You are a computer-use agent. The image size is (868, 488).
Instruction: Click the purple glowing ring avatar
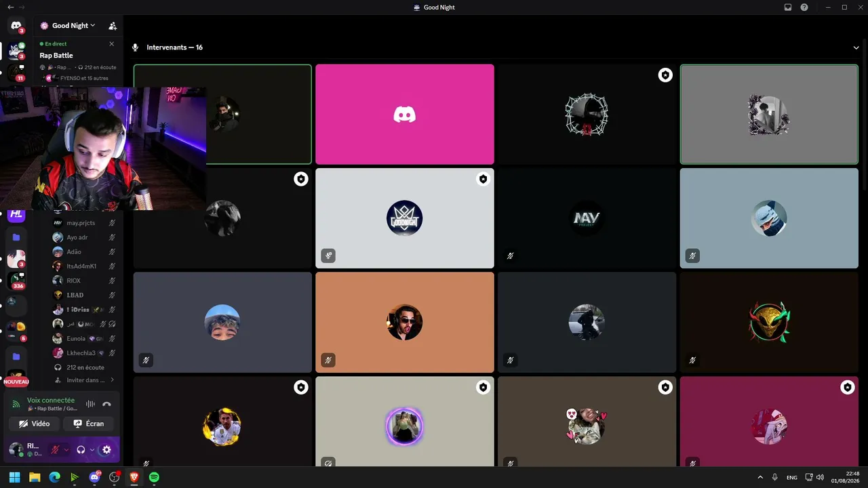(x=405, y=426)
